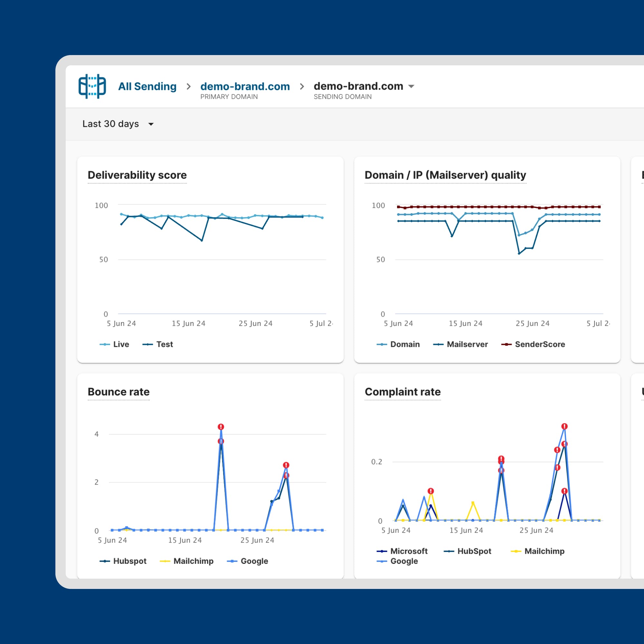Open the demo-brand.com primary domain link
644x644 pixels.
(245, 87)
